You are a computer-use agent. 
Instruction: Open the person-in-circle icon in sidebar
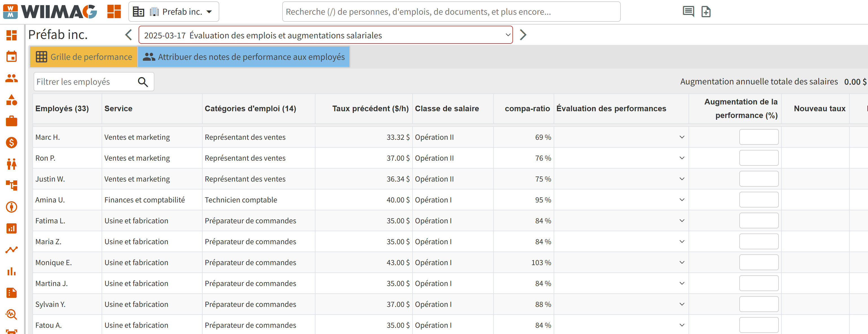[x=12, y=207]
